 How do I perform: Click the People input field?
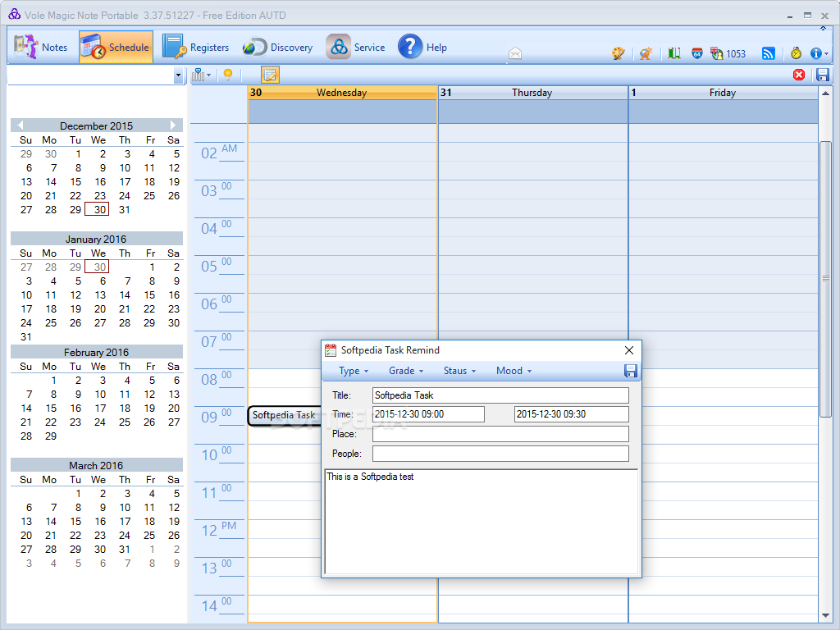(x=500, y=454)
